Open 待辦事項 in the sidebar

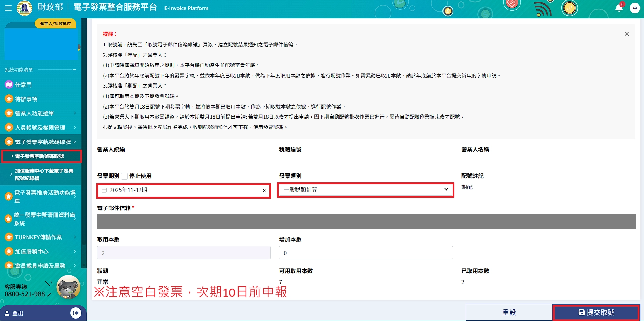pos(26,99)
